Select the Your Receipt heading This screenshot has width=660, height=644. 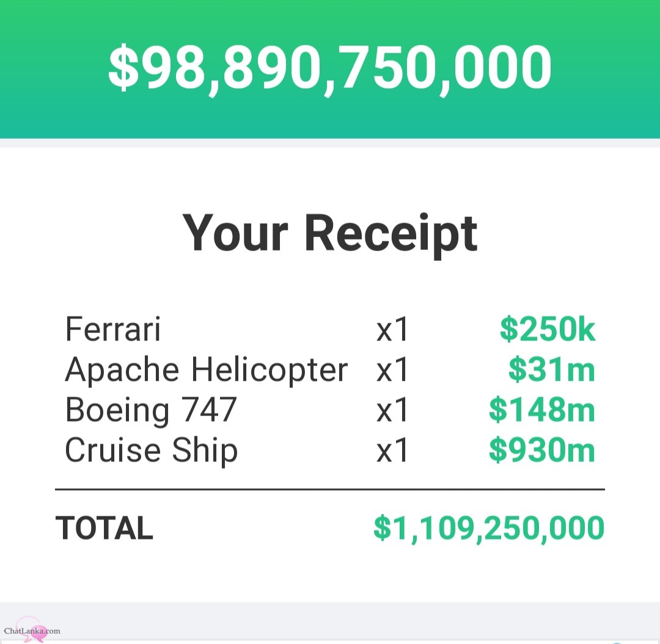click(330, 233)
